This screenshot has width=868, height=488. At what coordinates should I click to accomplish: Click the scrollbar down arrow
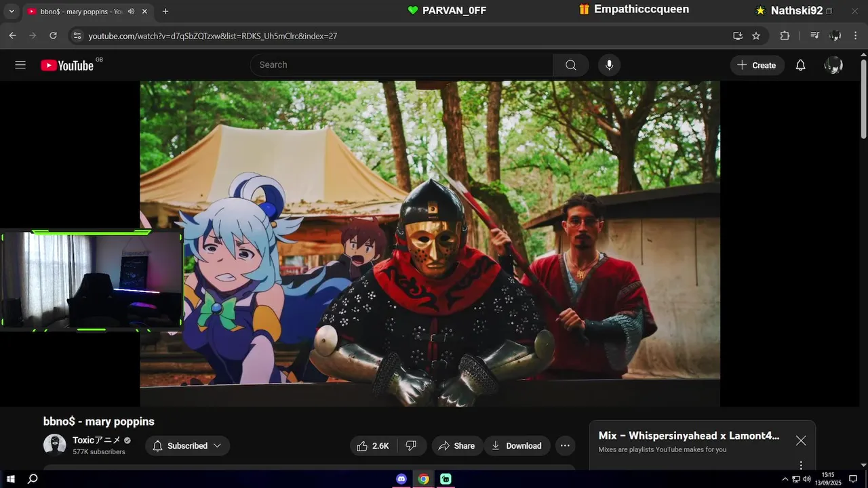pos(863,464)
